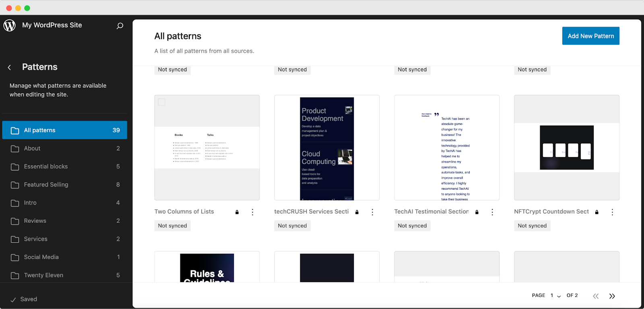
Task: Click the folder icon beside Reviews
Action: coord(15,221)
